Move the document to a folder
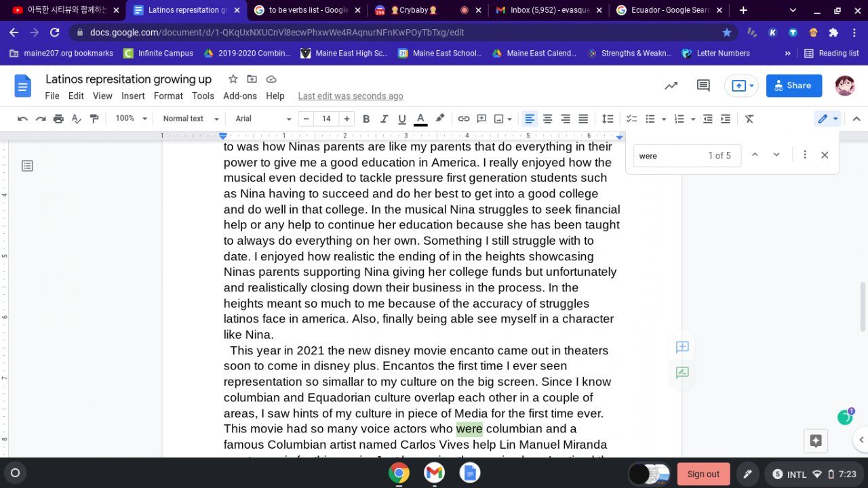This screenshot has height=488, width=868. click(x=252, y=79)
